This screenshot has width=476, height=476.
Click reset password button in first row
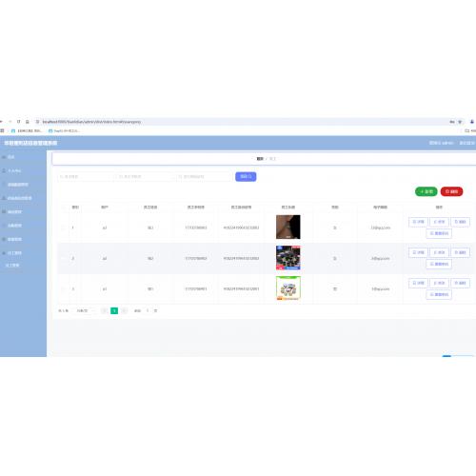pyautogui.click(x=439, y=233)
